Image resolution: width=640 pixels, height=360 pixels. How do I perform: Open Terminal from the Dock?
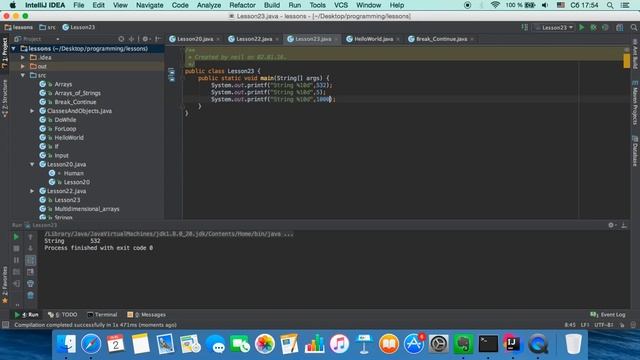click(488, 344)
